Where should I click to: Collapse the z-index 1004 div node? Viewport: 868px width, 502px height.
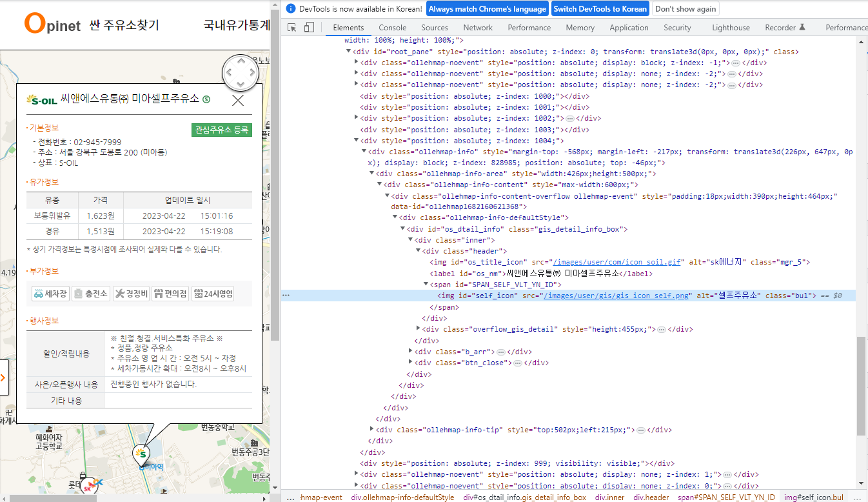point(357,141)
